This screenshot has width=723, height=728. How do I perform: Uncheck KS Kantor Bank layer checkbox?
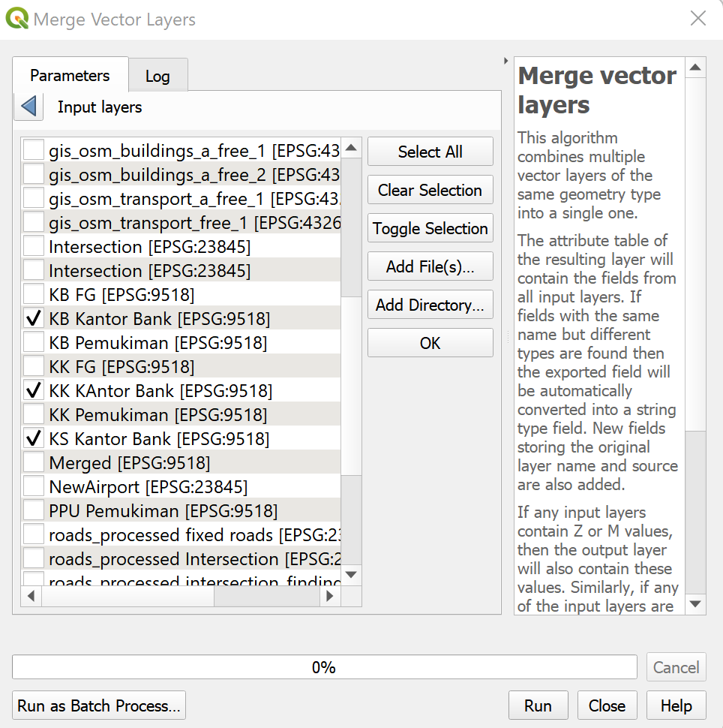click(33, 439)
